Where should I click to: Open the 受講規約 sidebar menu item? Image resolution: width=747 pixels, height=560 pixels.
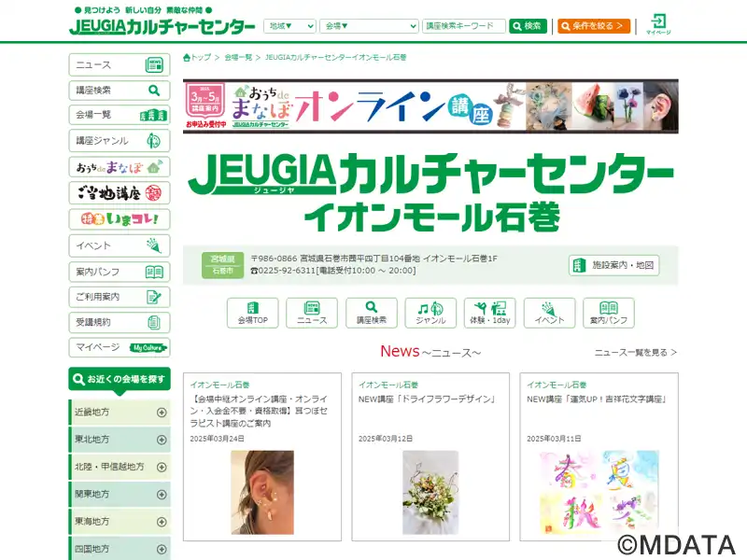tap(120, 322)
